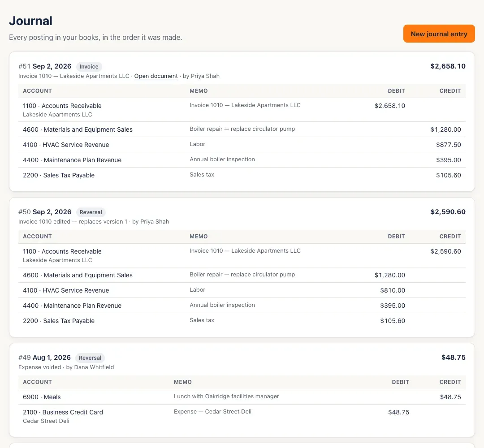Click the Sep 2, 2026 date of entry #51
This screenshot has height=448, width=484.
[52, 66]
